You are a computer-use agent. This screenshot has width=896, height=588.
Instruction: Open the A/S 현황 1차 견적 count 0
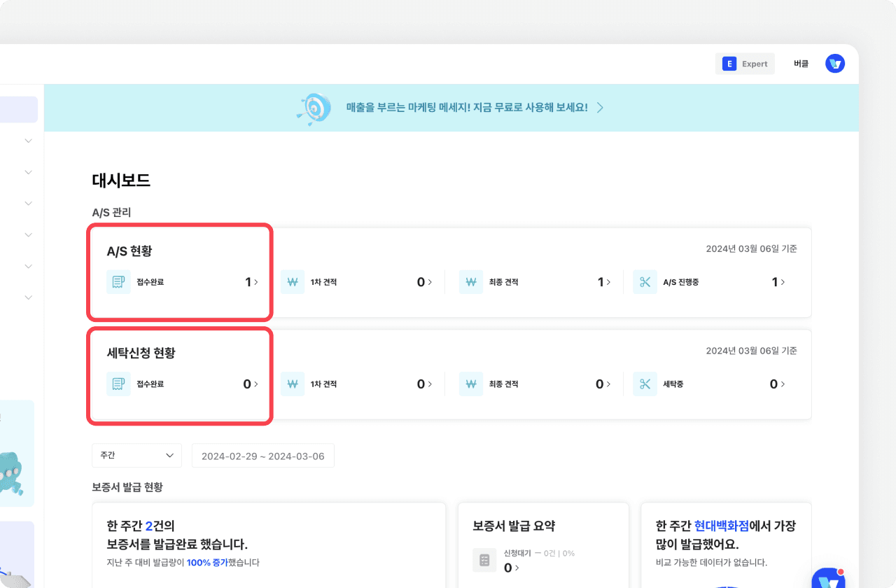click(x=425, y=282)
